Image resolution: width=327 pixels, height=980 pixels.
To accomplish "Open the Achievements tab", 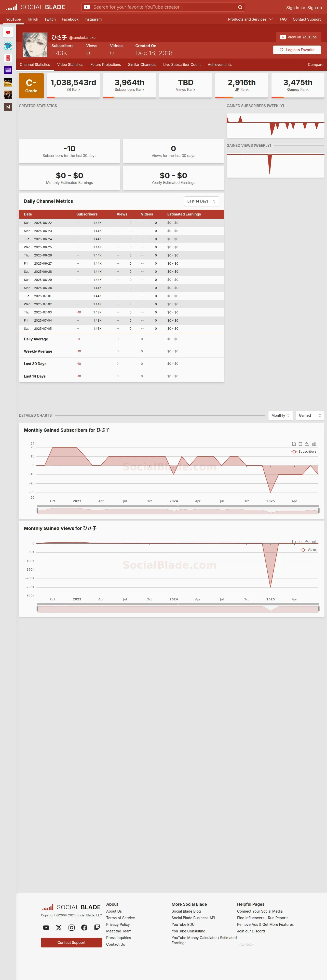I will 220,65.
